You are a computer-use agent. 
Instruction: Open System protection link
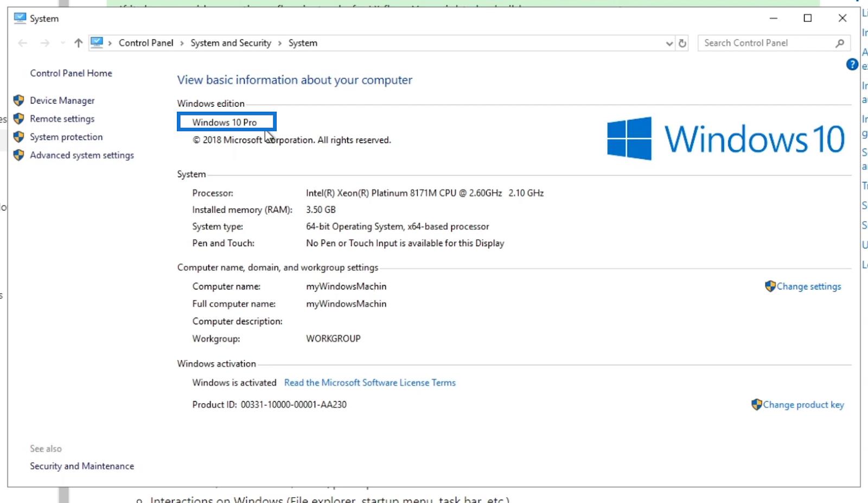(x=66, y=137)
